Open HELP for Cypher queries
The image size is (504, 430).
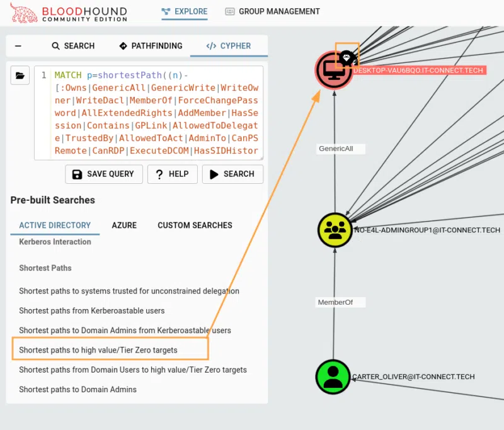[172, 174]
